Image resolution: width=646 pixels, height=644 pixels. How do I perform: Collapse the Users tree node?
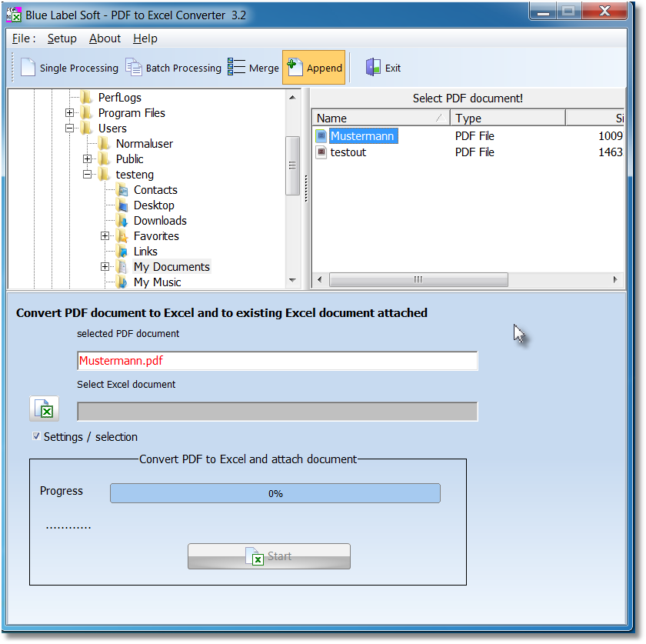click(70, 128)
